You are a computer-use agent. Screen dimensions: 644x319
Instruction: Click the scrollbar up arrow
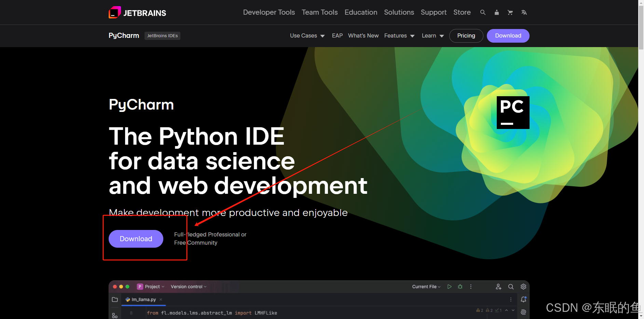coord(641,2)
